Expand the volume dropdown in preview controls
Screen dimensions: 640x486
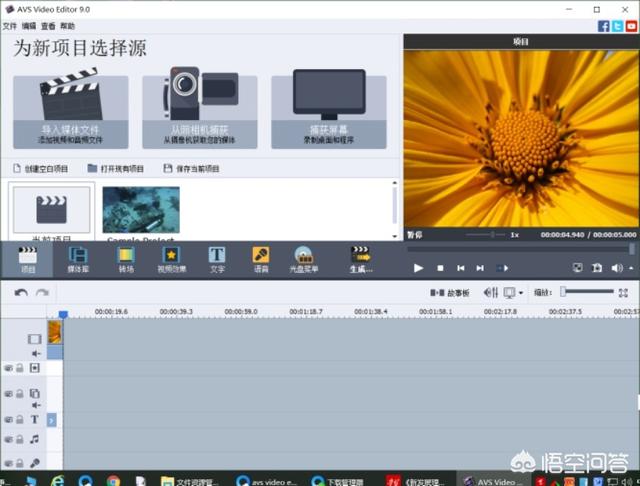click(x=630, y=268)
